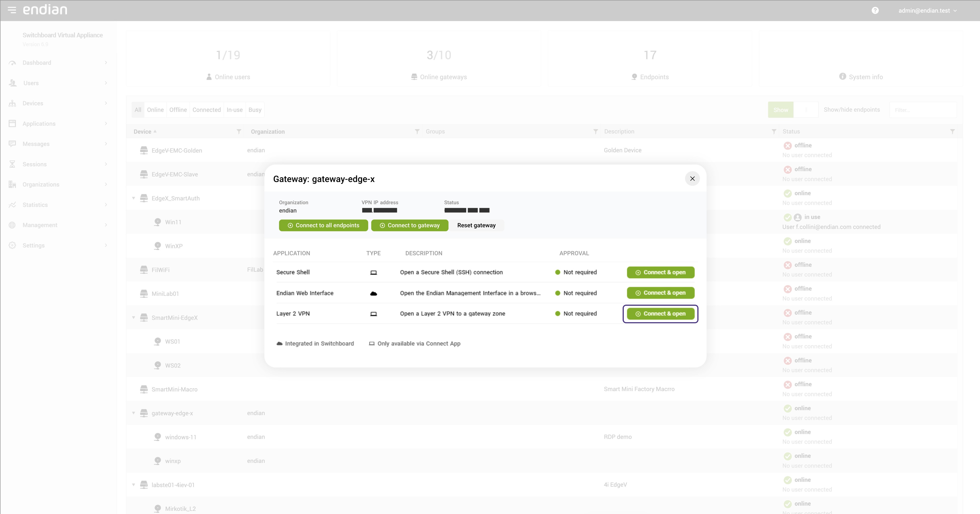The image size is (980, 514).
Task: Open the winxp endpoint row
Action: coord(542,461)
